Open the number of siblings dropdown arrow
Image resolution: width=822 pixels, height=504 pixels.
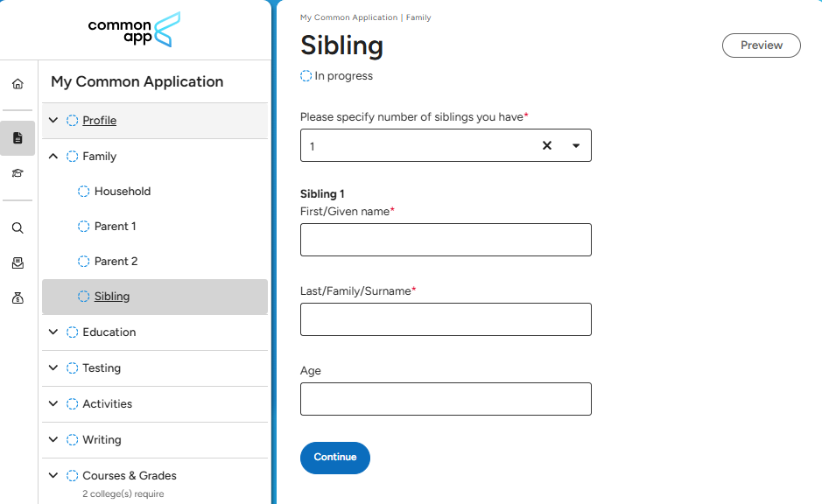coord(576,145)
